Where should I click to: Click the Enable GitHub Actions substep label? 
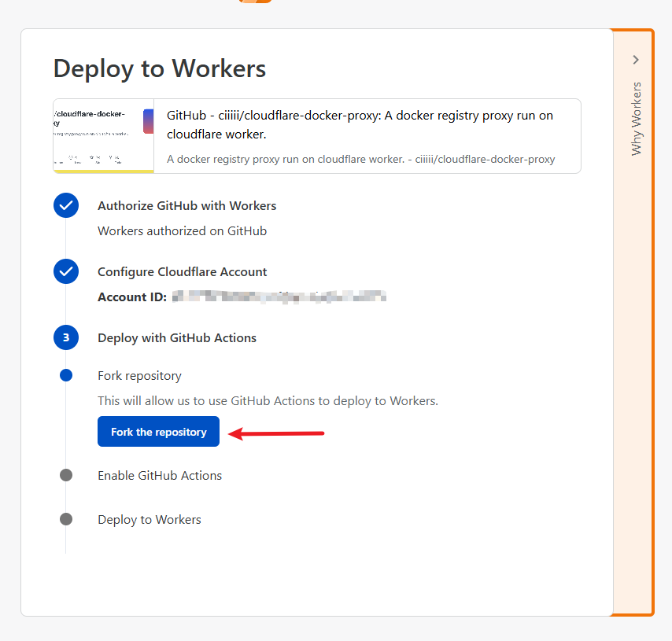pos(160,475)
